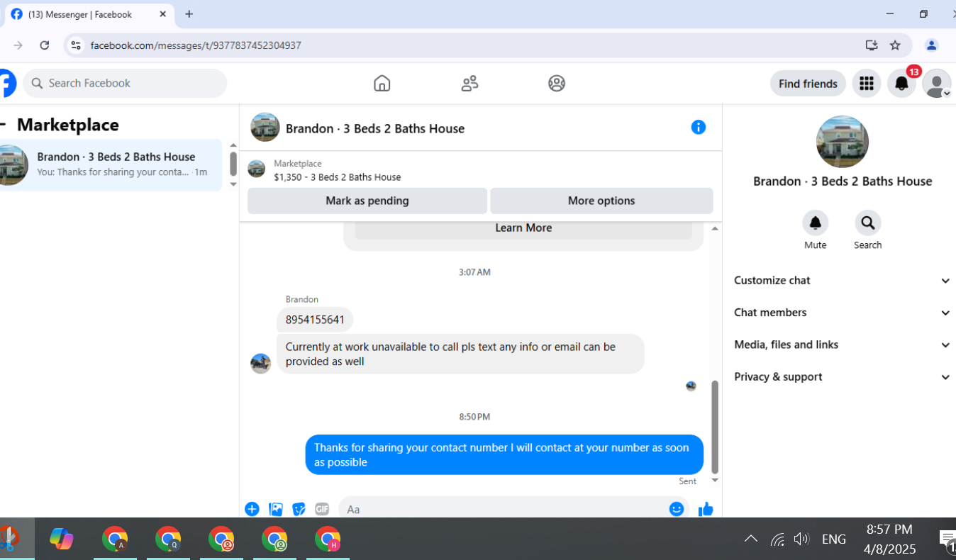
Task: Open the notifications bell with 13 badge
Action: pos(901,84)
